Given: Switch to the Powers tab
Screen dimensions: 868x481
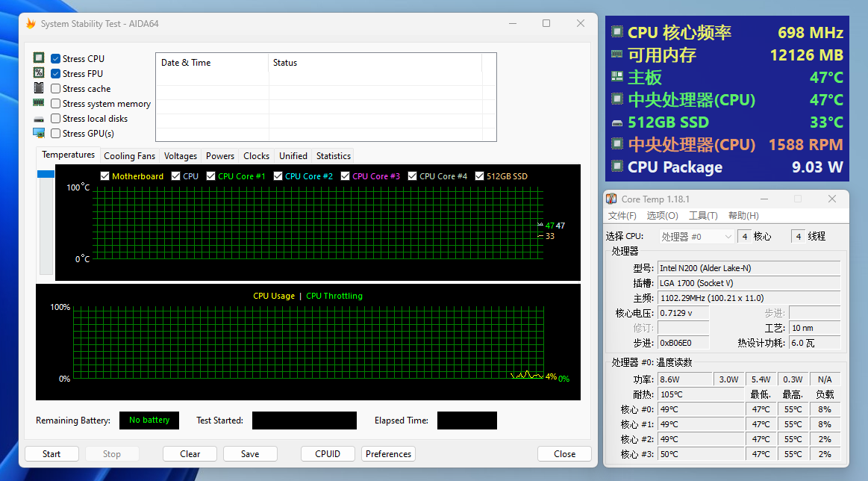Looking at the screenshot, I should coord(220,156).
